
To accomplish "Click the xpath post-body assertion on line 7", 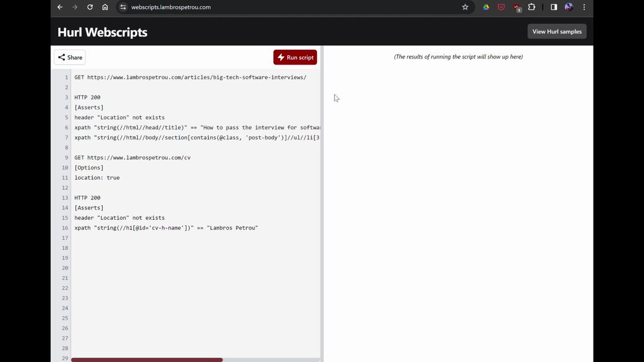I will pyautogui.click(x=197, y=137).
